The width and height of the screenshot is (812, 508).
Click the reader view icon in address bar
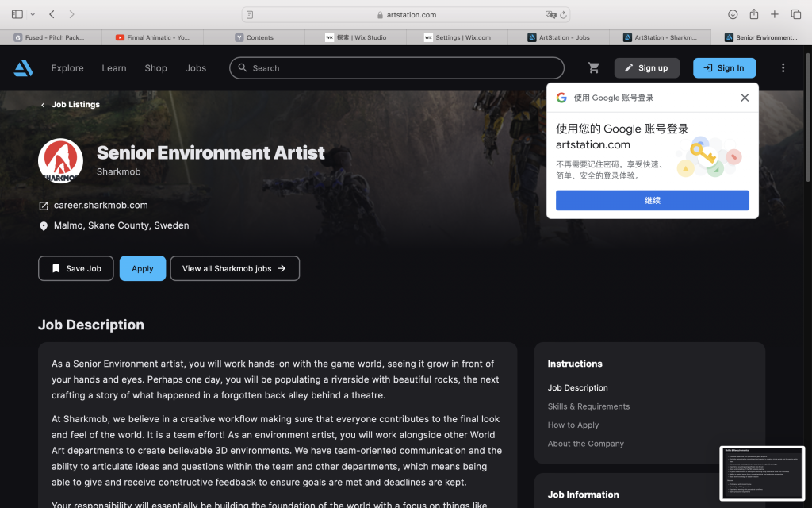click(x=250, y=14)
